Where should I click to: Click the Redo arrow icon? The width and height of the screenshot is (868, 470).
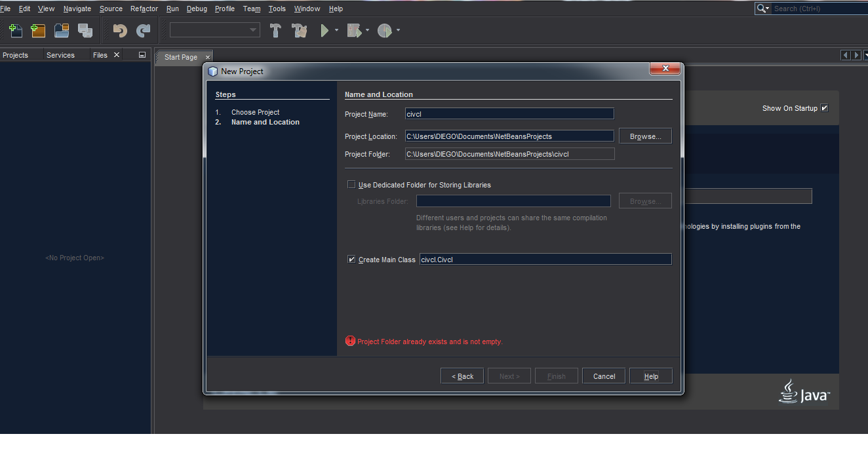[143, 30]
